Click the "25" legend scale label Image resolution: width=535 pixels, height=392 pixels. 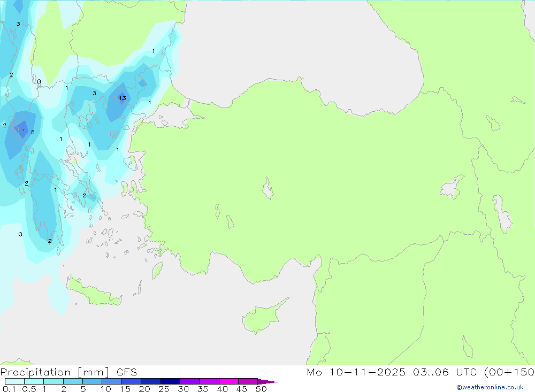pos(164,389)
